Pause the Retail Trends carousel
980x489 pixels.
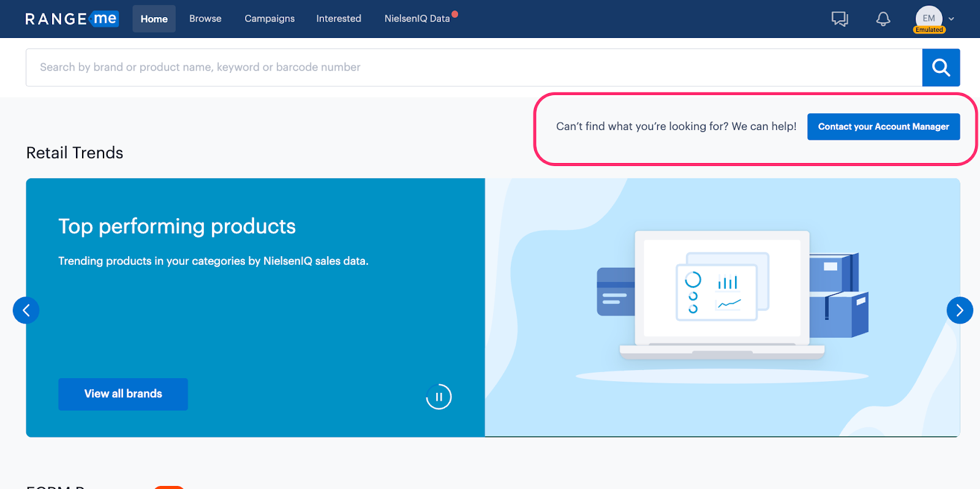[439, 397]
